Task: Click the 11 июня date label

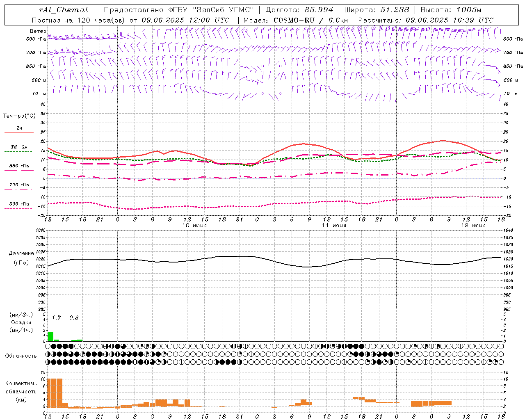Action: click(334, 226)
